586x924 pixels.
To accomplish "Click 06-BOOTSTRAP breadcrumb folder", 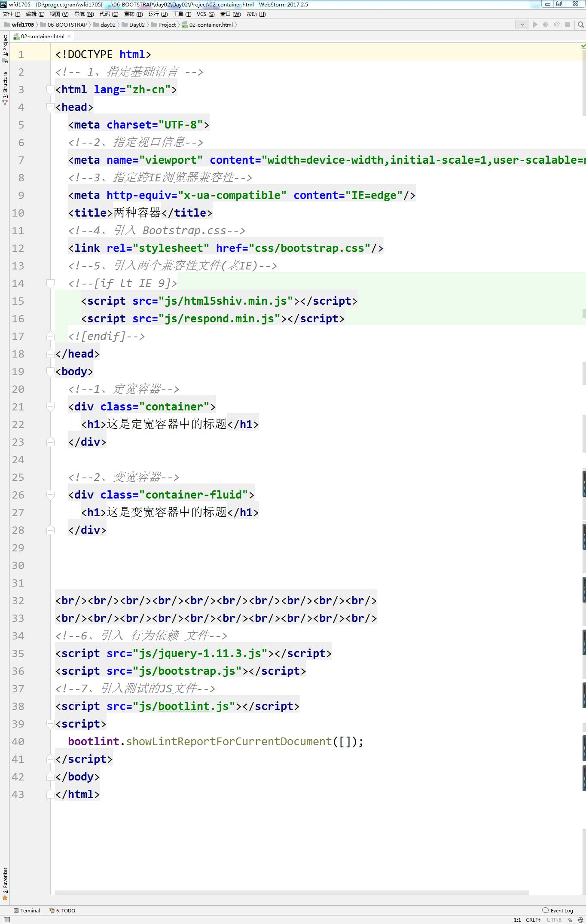I will pyautogui.click(x=64, y=24).
